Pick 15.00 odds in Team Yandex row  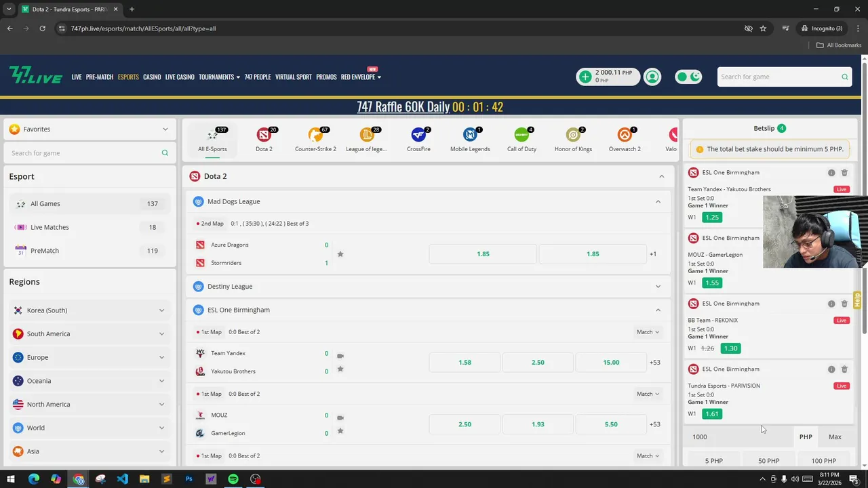click(611, 363)
